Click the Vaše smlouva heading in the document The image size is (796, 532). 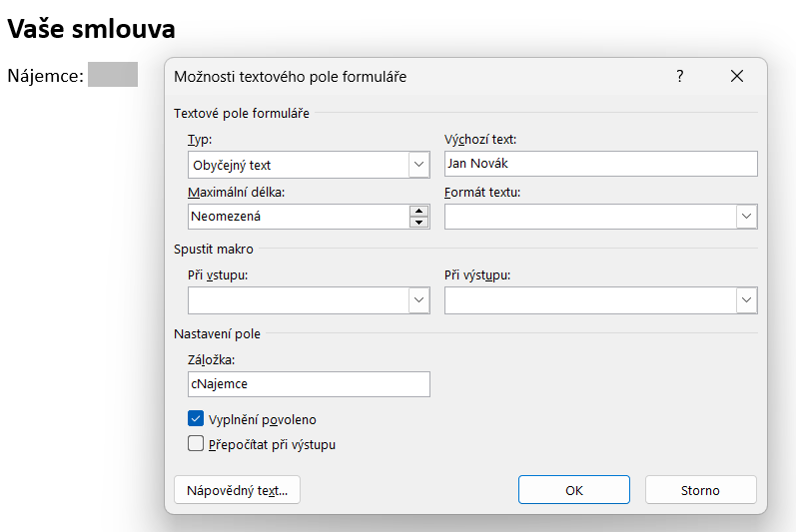coord(91,29)
